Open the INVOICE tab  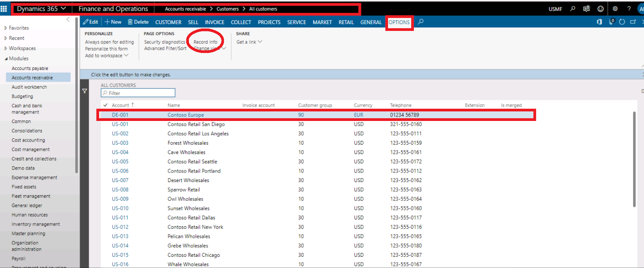click(x=215, y=22)
